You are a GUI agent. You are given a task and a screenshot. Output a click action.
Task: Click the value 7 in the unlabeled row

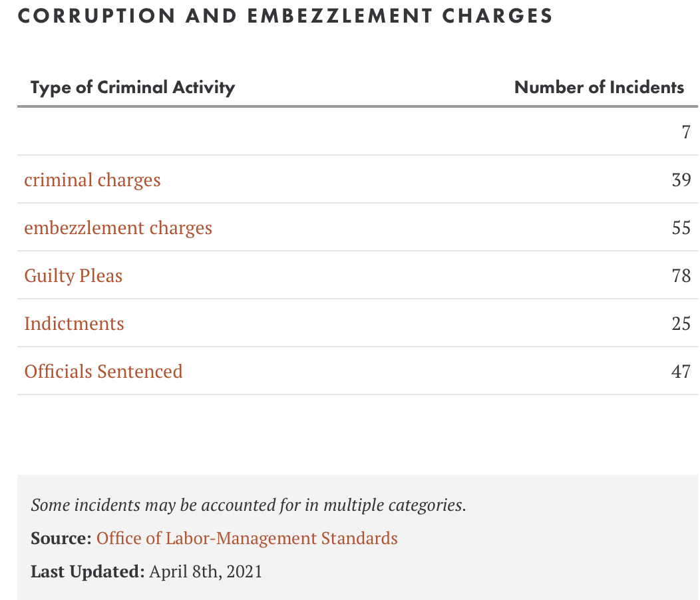click(686, 132)
